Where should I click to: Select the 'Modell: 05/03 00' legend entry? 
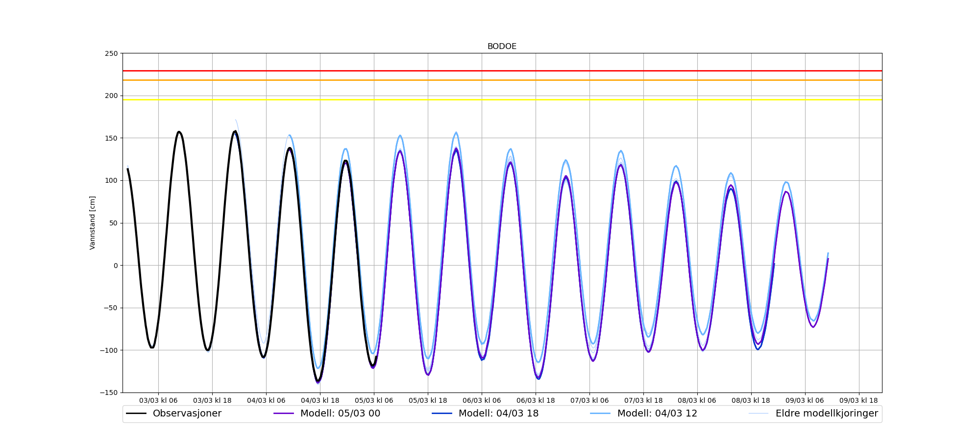(x=340, y=414)
